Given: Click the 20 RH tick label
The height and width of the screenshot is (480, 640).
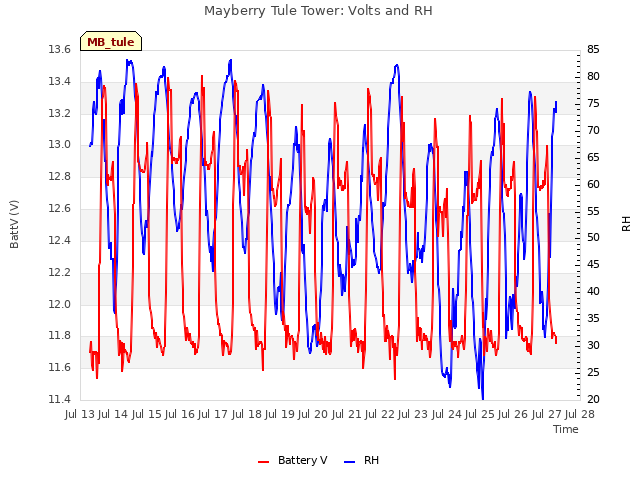Looking at the screenshot, I should point(593,399).
